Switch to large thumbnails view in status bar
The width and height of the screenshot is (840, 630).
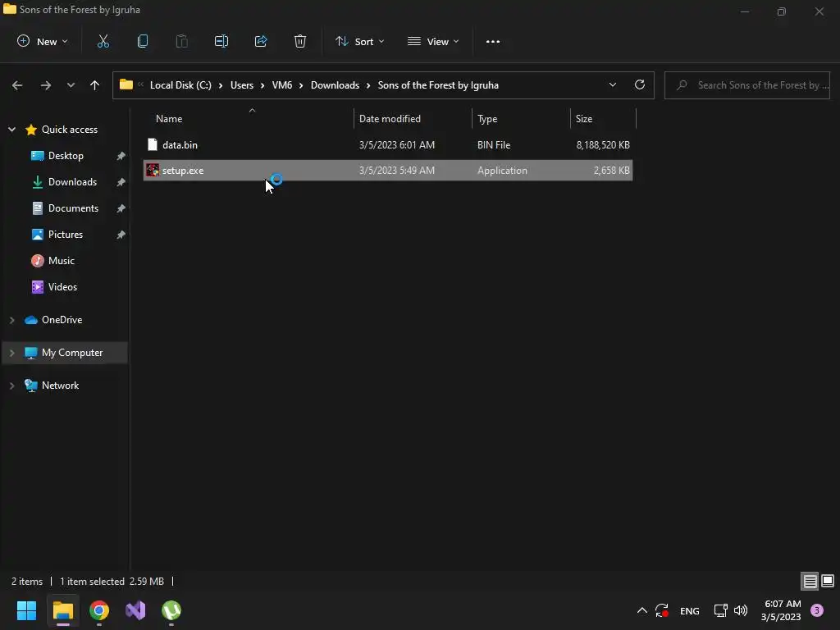tap(828, 581)
